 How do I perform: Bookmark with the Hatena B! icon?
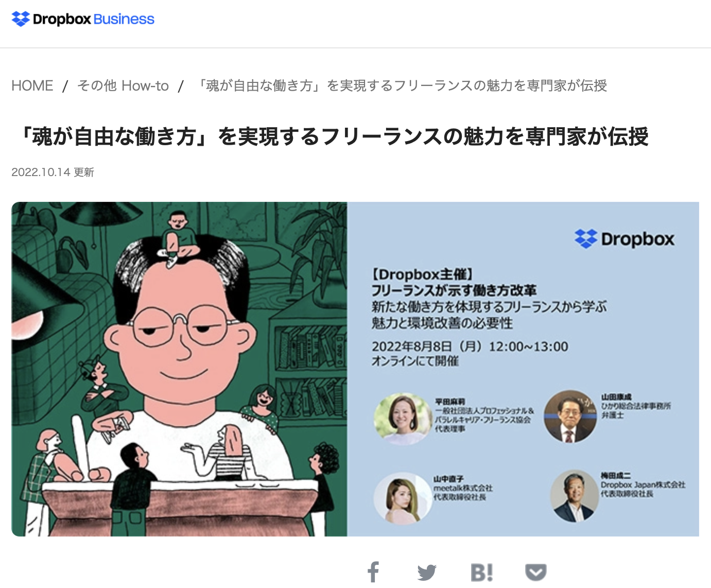pyautogui.click(x=481, y=572)
